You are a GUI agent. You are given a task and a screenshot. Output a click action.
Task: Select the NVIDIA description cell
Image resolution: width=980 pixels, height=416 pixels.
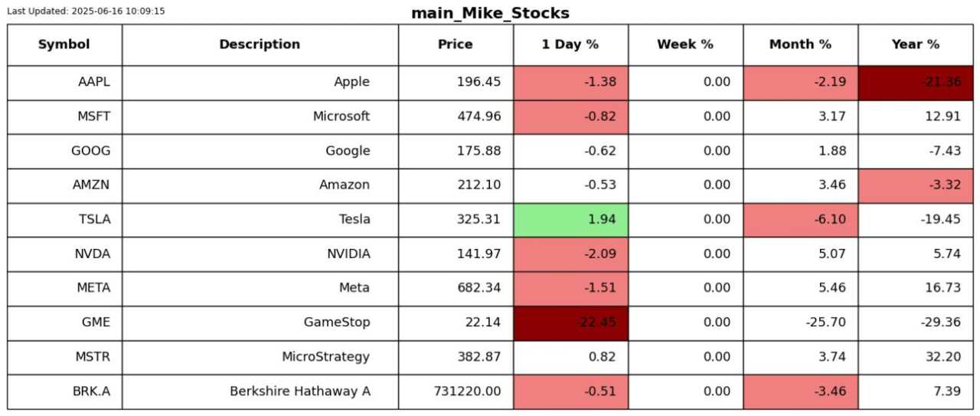260,254
